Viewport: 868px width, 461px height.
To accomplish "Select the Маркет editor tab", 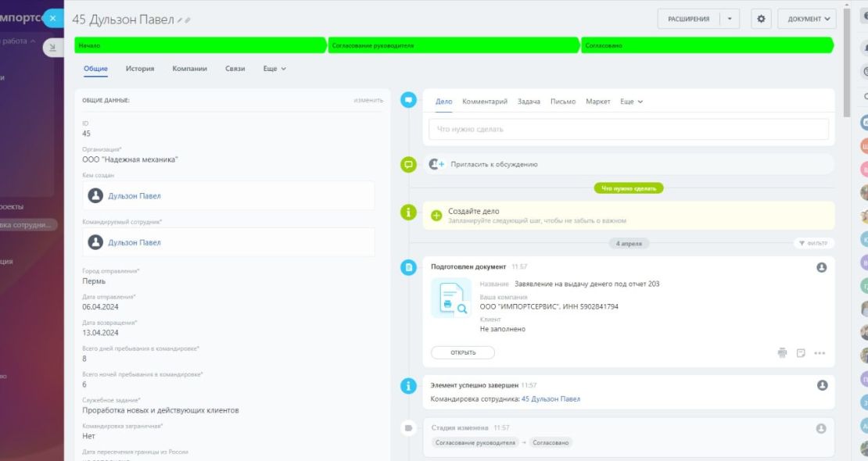I will point(598,102).
